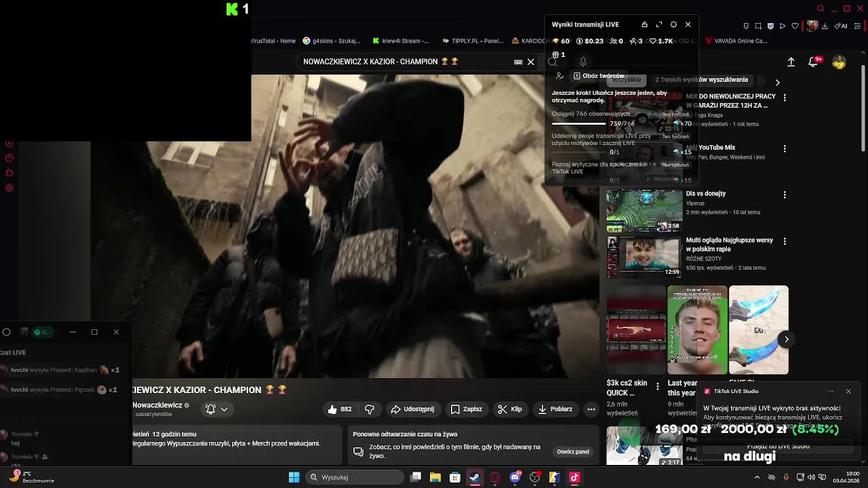Image resolution: width=868 pixels, height=488 pixels.
Task: Click settings ring icon in LIVE chat window
Action: [6, 332]
